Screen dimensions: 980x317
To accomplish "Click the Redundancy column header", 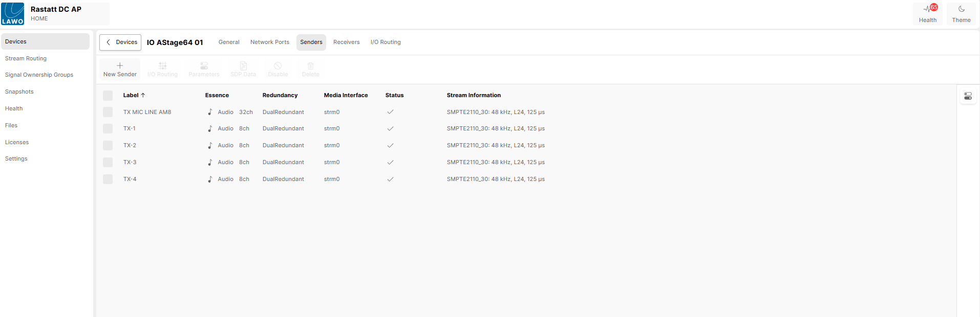I will tap(280, 96).
